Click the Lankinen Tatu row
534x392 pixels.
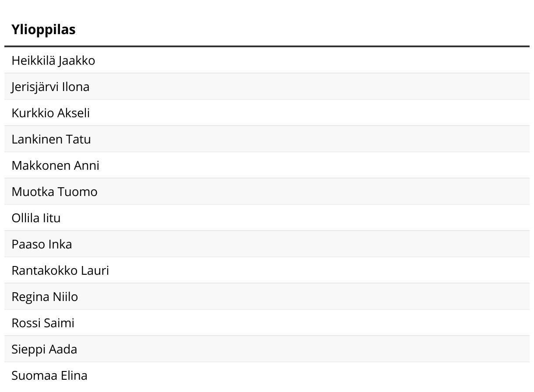51,139
